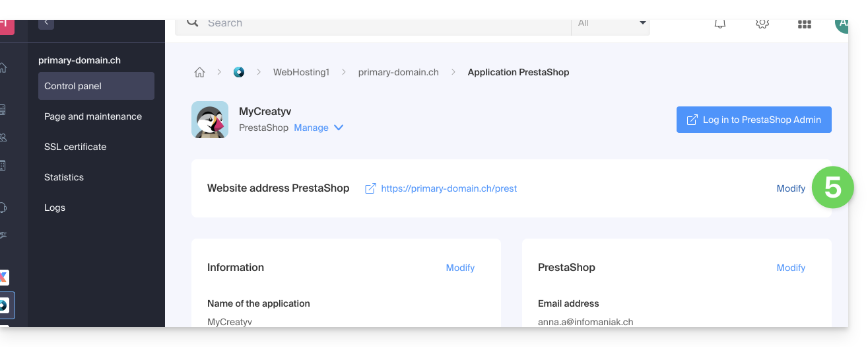Click the web hosting product breadcrumb icon
The height and width of the screenshot is (347, 868).
pos(239,72)
